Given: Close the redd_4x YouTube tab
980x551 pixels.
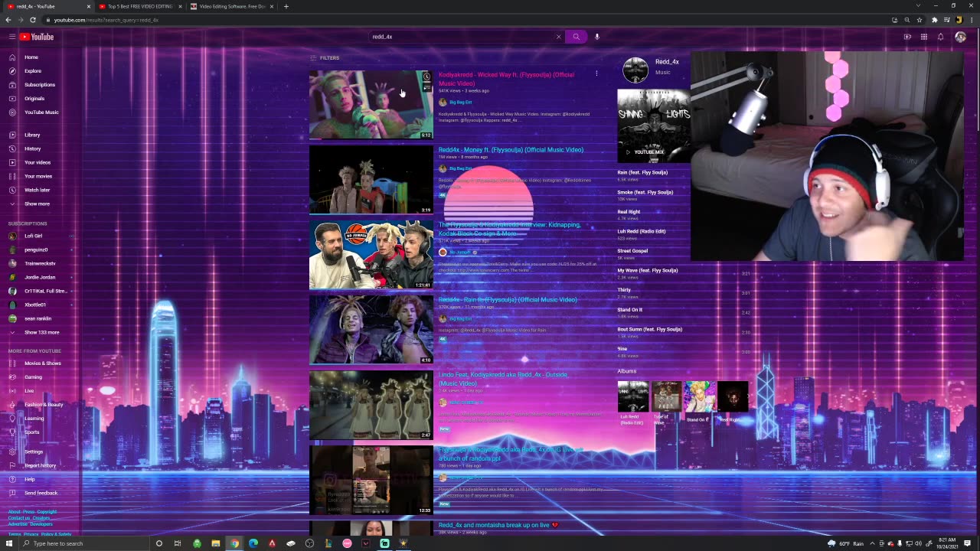Looking at the screenshot, I should click(x=89, y=6).
